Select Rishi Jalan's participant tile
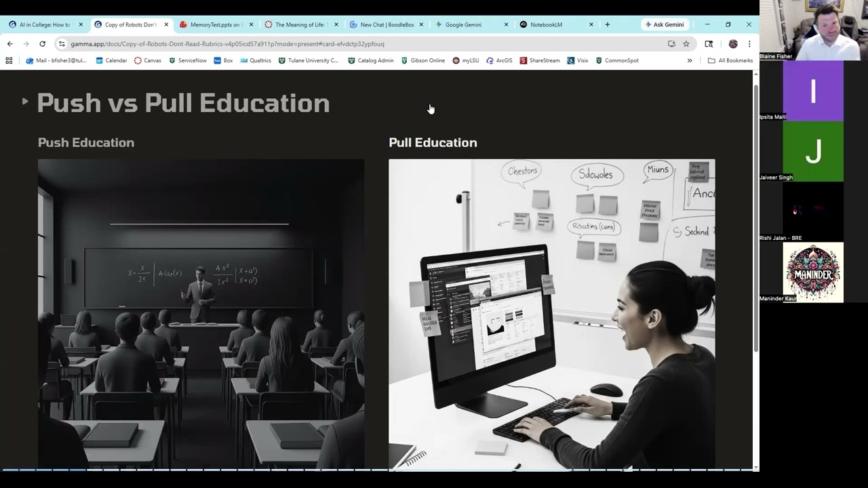 tap(813, 211)
